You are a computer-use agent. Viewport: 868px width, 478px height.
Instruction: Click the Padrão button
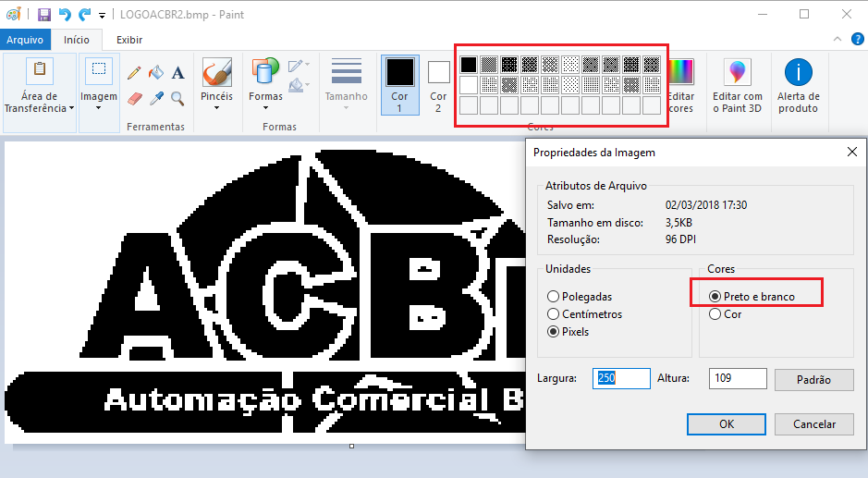click(x=813, y=380)
